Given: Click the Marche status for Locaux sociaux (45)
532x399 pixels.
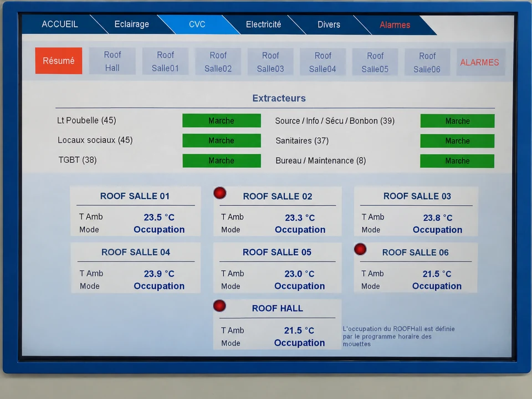Looking at the screenshot, I should (222, 140).
